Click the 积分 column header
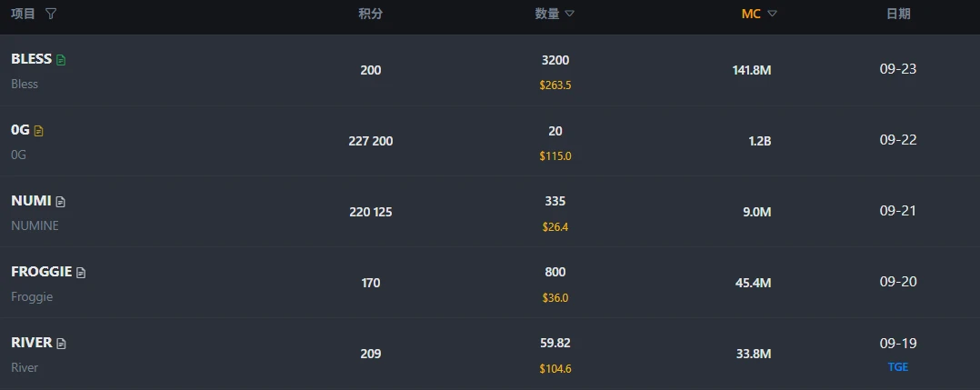 click(370, 14)
